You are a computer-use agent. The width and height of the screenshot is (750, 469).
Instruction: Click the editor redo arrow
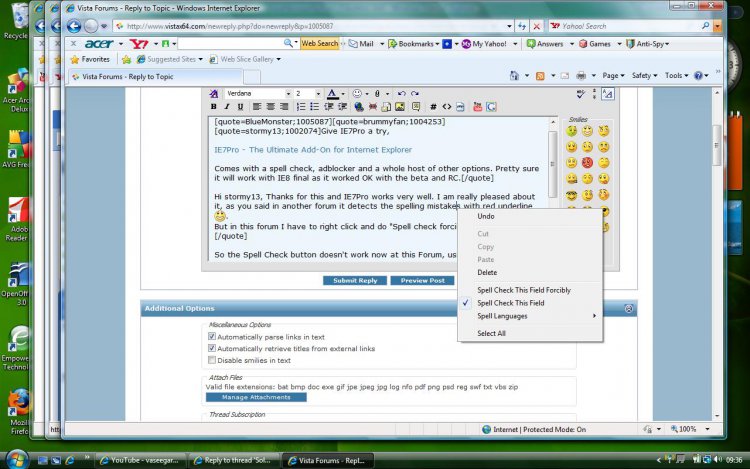[x=415, y=94]
